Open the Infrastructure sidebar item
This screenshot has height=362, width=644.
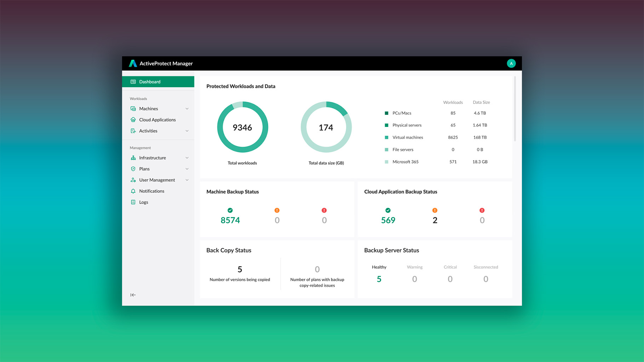[158, 158]
